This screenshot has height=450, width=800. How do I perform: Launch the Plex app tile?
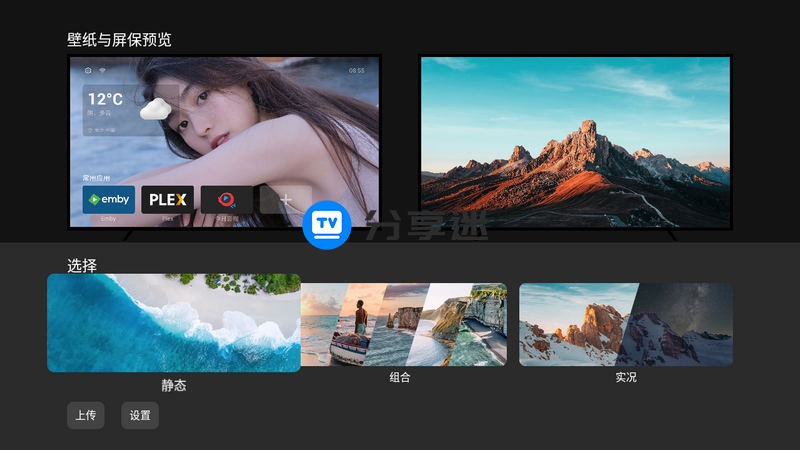point(167,199)
